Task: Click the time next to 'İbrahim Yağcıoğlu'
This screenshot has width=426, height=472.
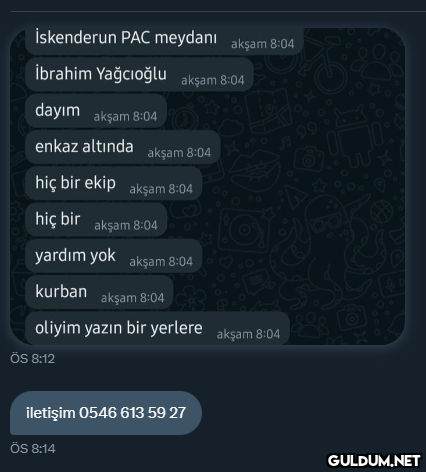Action: click(x=213, y=80)
